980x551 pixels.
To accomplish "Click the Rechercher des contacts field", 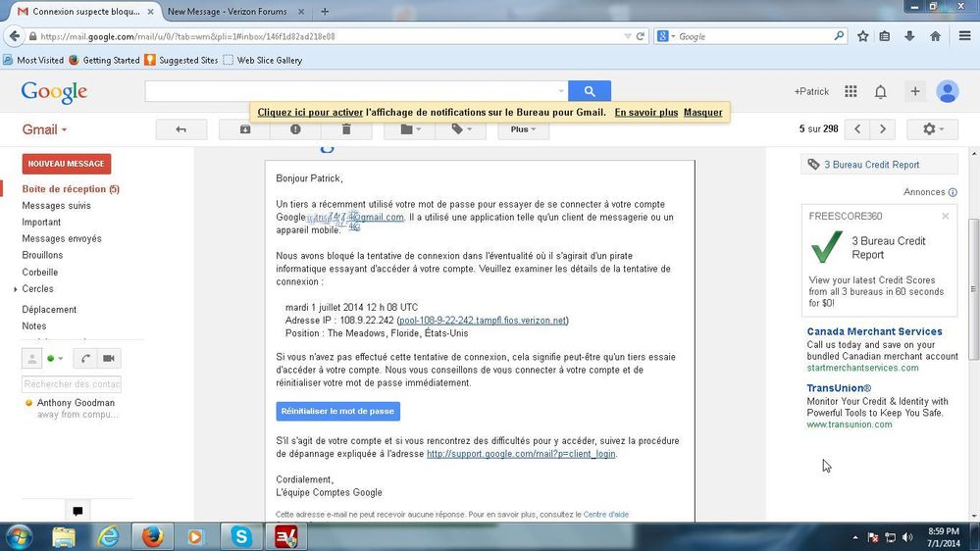I will coord(72,384).
